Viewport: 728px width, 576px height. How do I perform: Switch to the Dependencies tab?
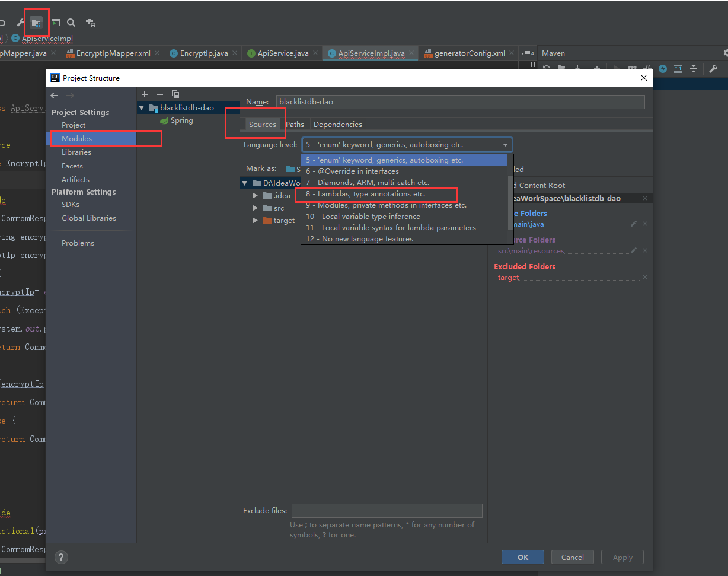tap(337, 124)
